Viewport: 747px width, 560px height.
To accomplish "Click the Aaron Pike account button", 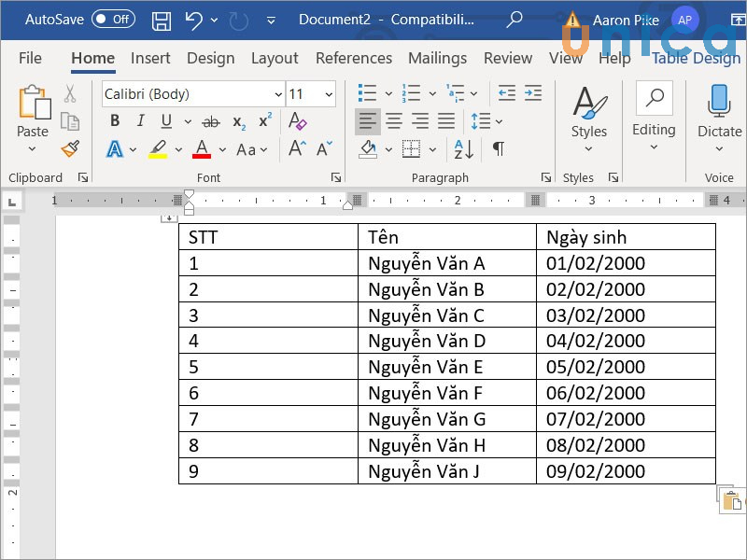I will (645, 20).
